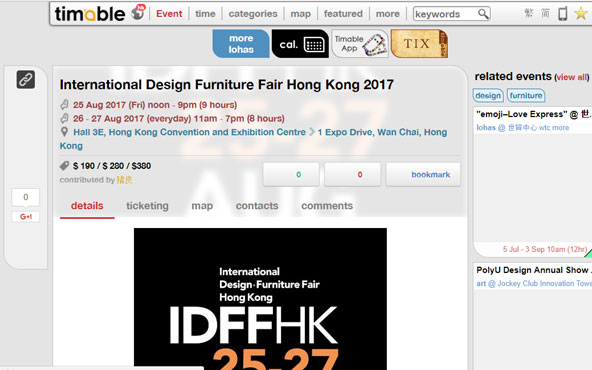Screen dimensions: 592x370
Task: Switch to the ticketing tab
Action: click(x=147, y=206)
